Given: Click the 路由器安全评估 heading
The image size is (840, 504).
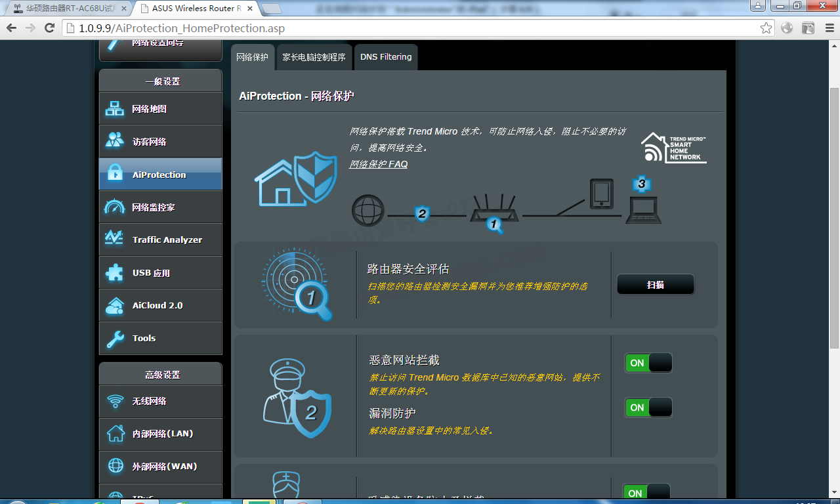Looking at the screenshot, I should pos(408,269).
